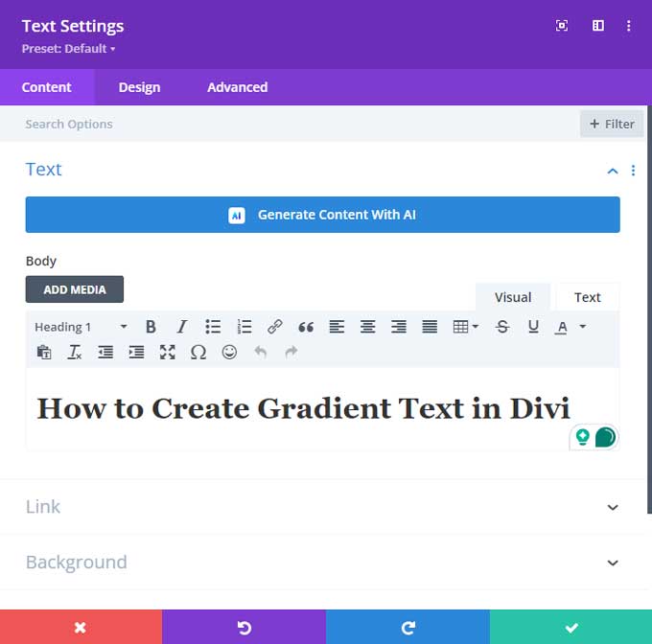
Task: Click the purple undo button
Action: point(244,627)
